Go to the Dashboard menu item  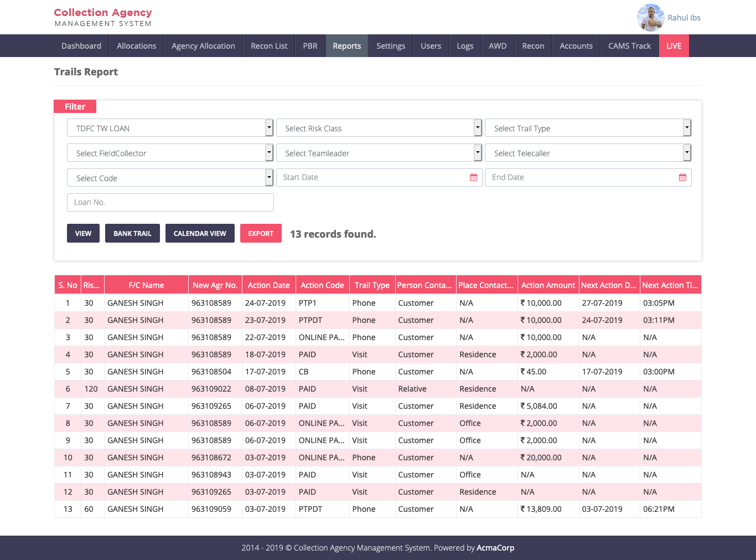pos(81,46)
